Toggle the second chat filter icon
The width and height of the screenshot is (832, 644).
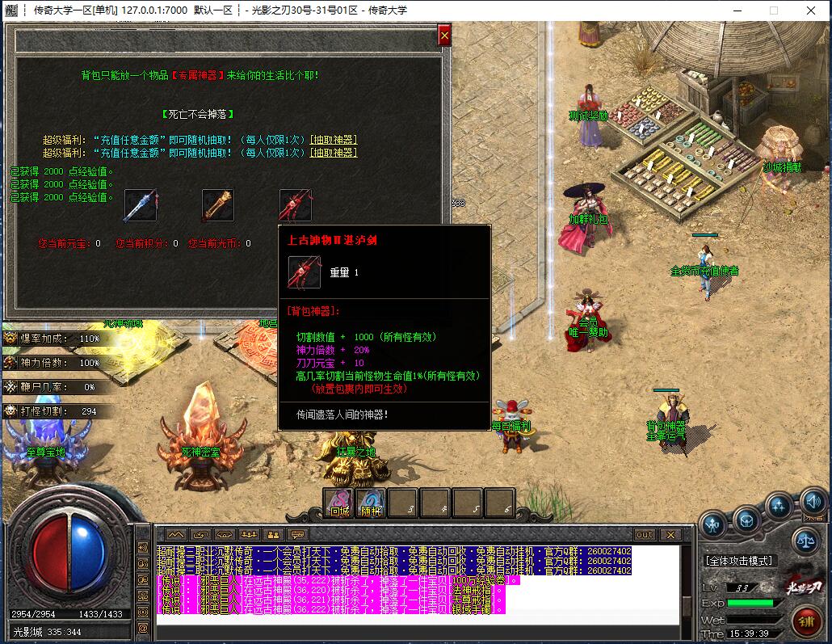click(143, 563)
